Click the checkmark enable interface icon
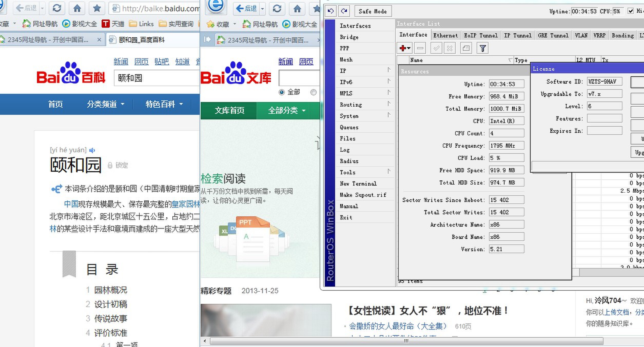 click(x=436, y=48)
